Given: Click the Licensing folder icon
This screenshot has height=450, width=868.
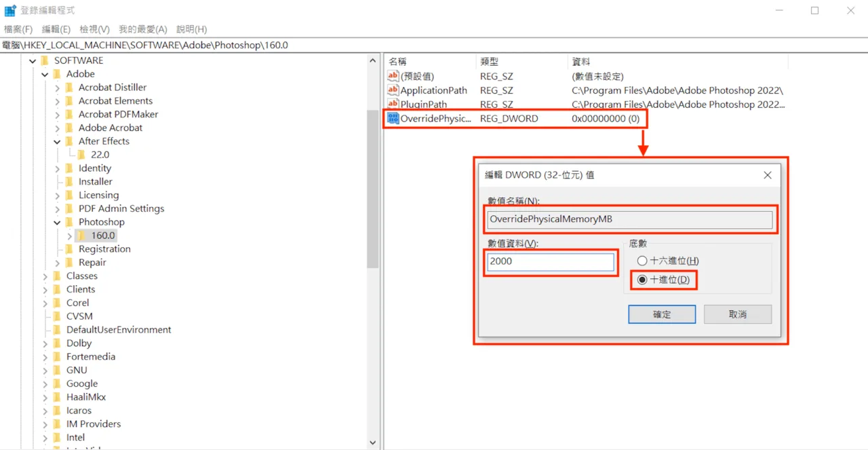Looking at the screenshot, I should click(69, 195).
